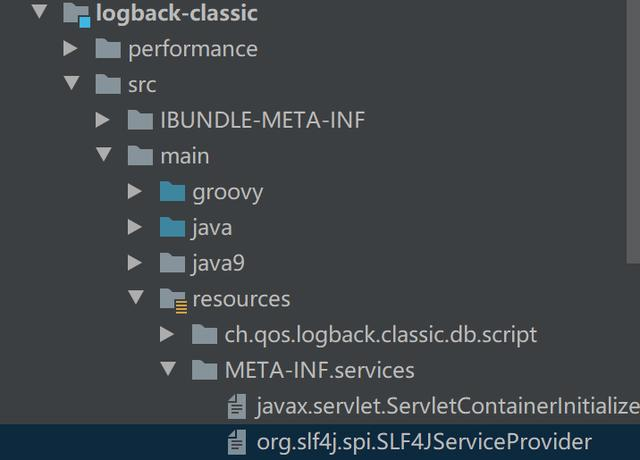This screenshot has width=640, height=460.
Task: Collapse the main folder arrow
Action: pos(104,154)
